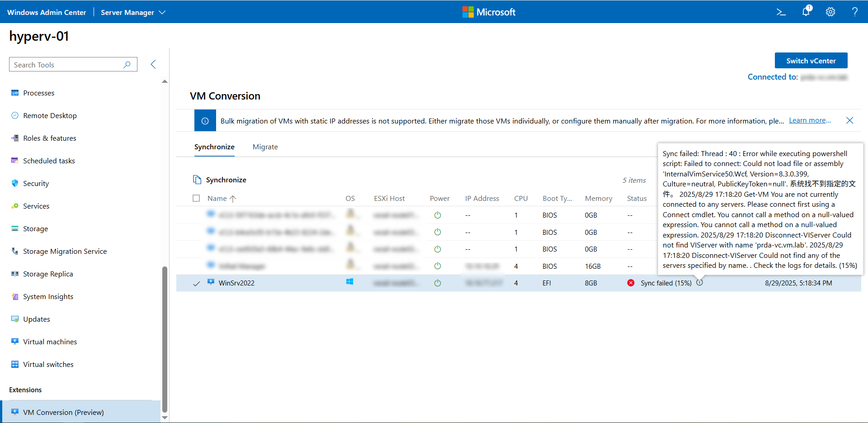
Task: Open the notifications bell
Action: [806, 11]
